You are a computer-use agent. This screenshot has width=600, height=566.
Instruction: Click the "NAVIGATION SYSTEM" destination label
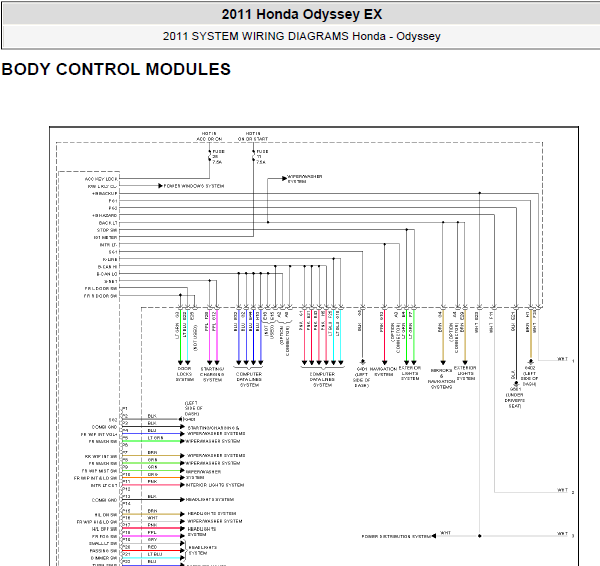[383, 372]
